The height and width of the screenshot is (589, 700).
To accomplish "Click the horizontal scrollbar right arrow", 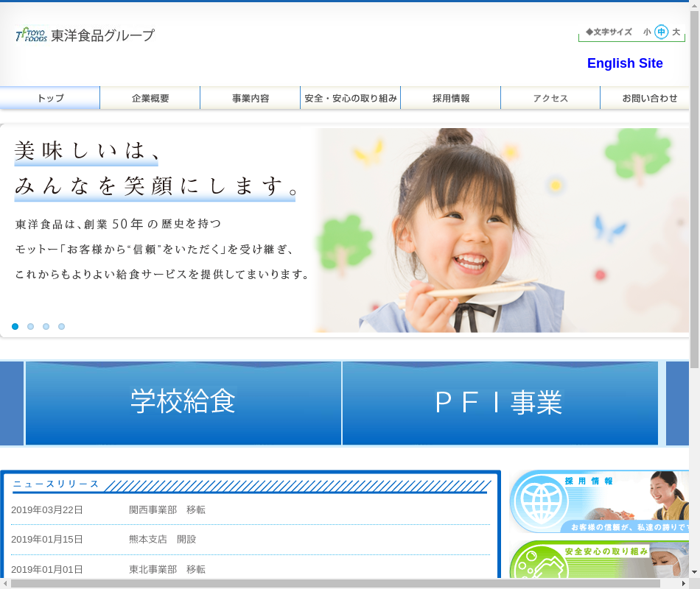I will click(x=684, y=583).
